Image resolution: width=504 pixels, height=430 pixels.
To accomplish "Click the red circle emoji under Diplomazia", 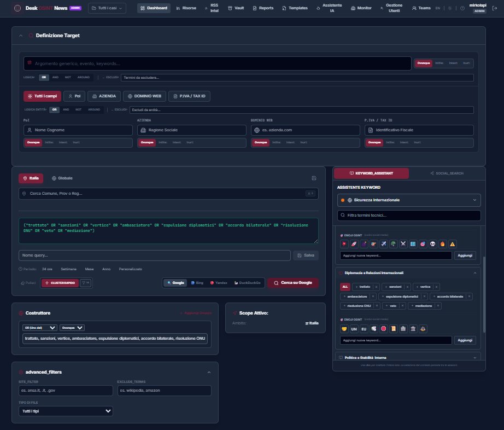I will click(x=383, y=329).
